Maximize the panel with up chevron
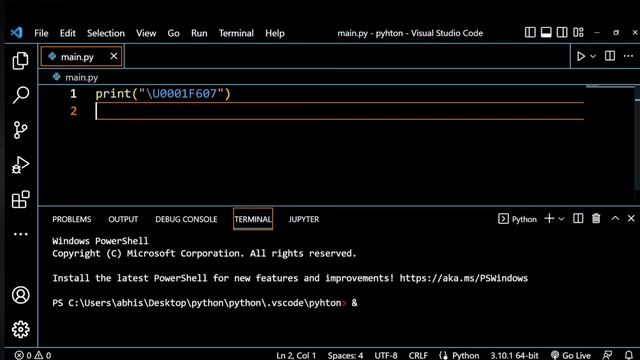 [615, 219]
